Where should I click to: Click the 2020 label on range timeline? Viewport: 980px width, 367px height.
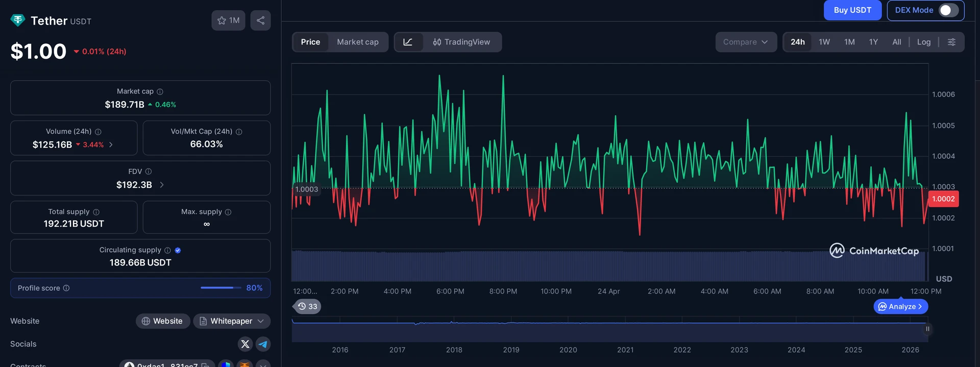point(568,350)
